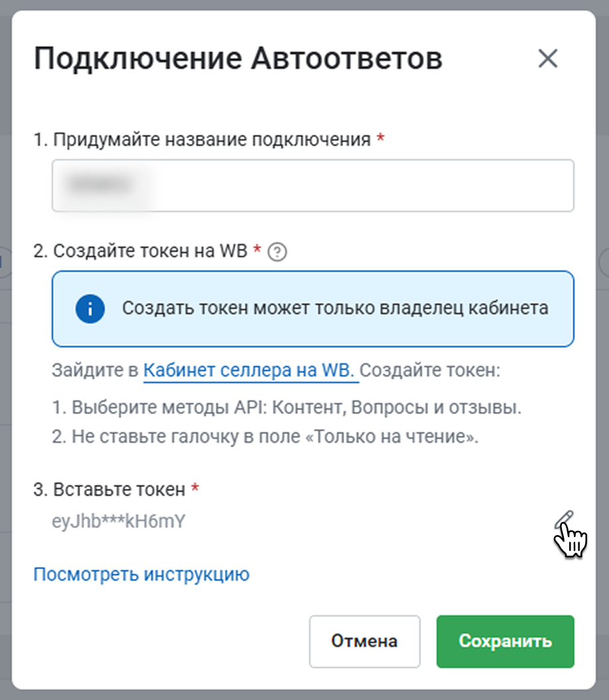The image size is (609, 700).
Task: Click the blue info circle icon
Action: [90, 308]
